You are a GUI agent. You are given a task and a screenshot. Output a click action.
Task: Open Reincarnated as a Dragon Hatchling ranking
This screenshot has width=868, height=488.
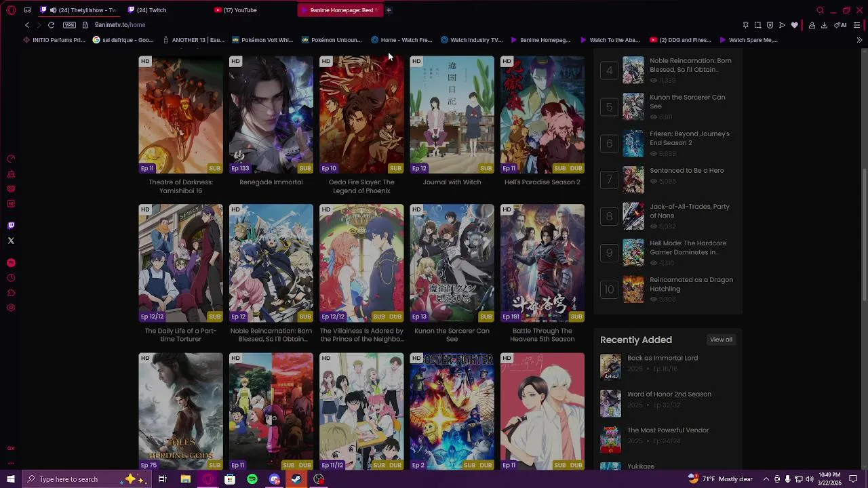click(691, 285)
